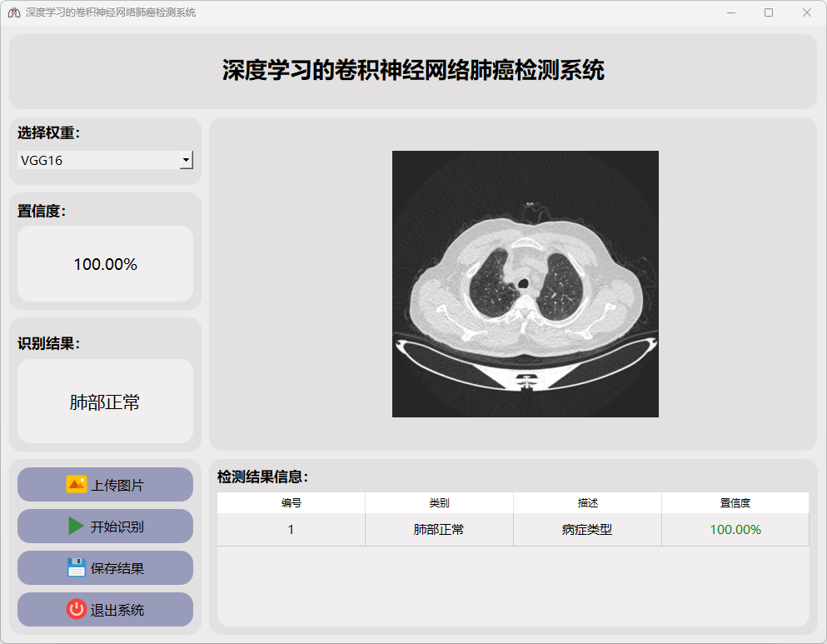
Task: Click the floppy disk save icon
Action: (x=76, y=568)
